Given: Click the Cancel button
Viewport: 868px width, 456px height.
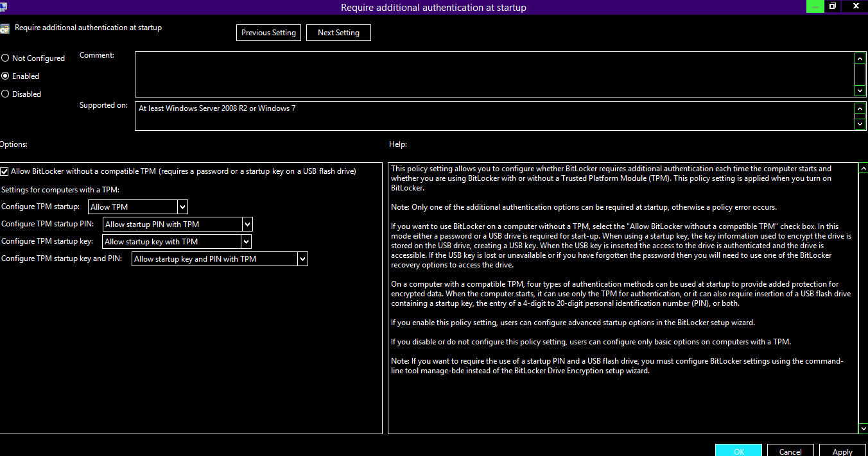Looking at the screenshot, I should tap(790, 450).
